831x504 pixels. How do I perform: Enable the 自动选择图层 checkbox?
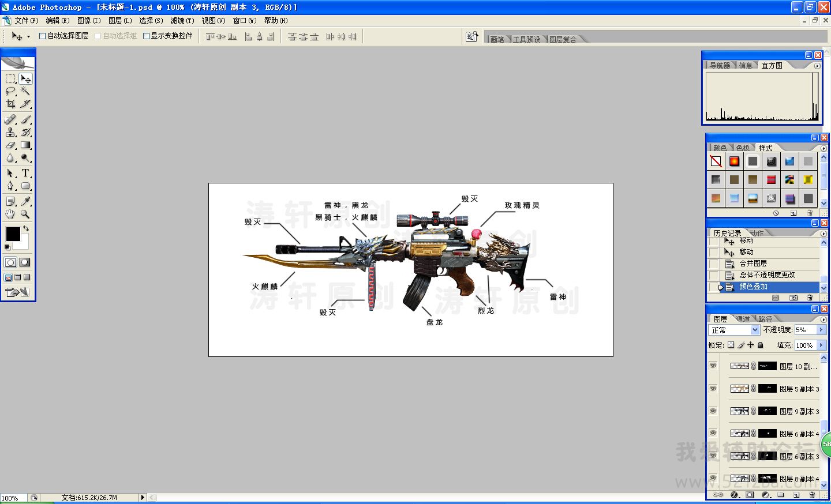[x=42, y=36]
